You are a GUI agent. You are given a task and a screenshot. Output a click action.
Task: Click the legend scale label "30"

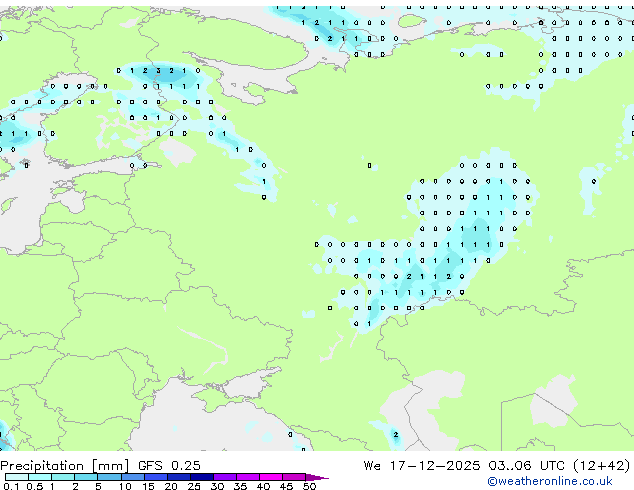coord(217,486)
